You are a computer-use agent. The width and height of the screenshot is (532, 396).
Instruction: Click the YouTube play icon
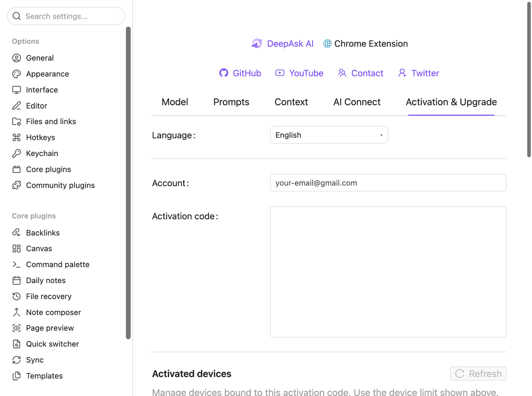(x=280, y=73)
